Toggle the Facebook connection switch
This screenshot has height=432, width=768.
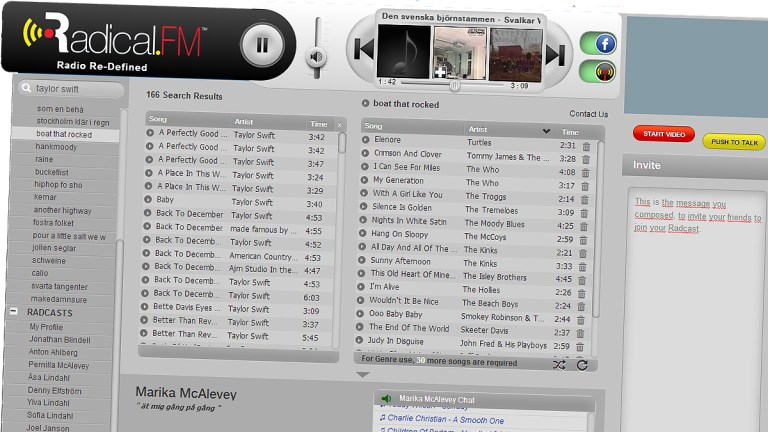click(x=598, y=44)
